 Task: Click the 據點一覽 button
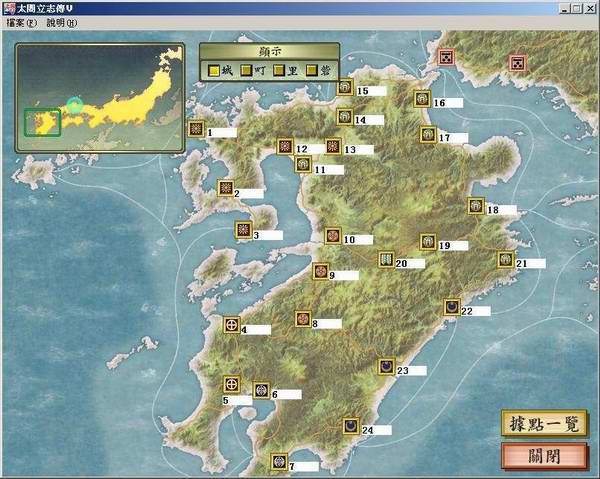point(544,423)
